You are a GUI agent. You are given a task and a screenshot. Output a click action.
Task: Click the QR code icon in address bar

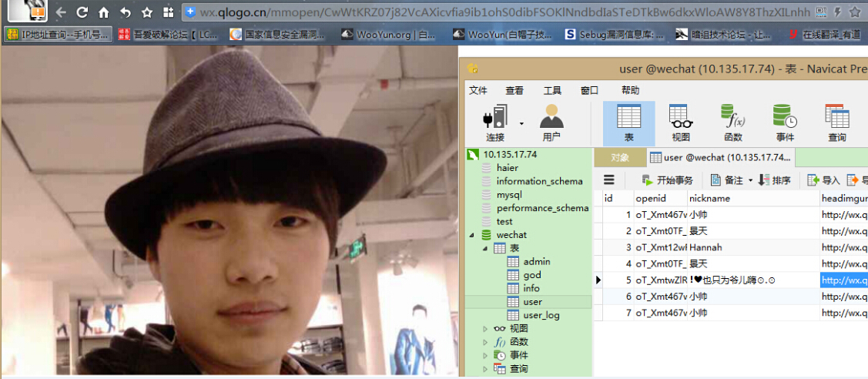coord(822,12)
